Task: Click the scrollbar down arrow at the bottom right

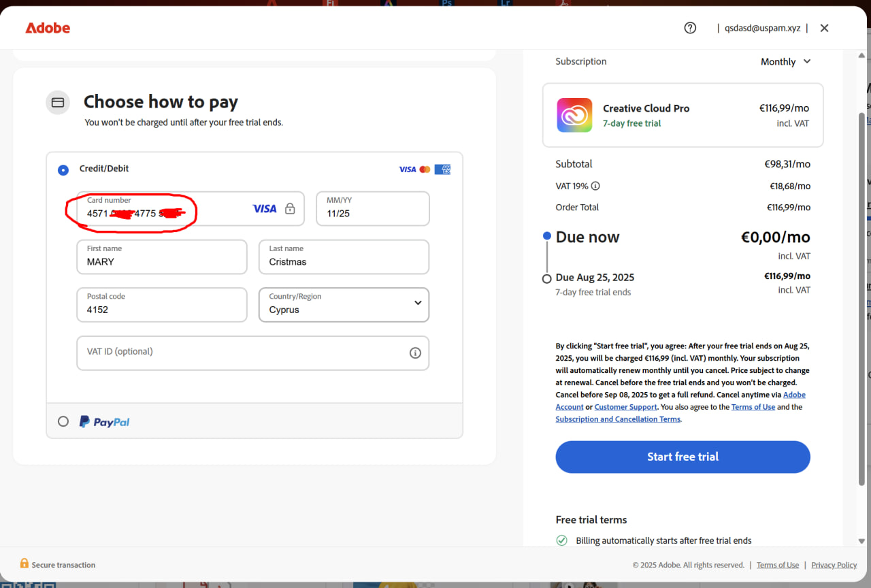Action: pyautogui.click(x=862, y=541)
